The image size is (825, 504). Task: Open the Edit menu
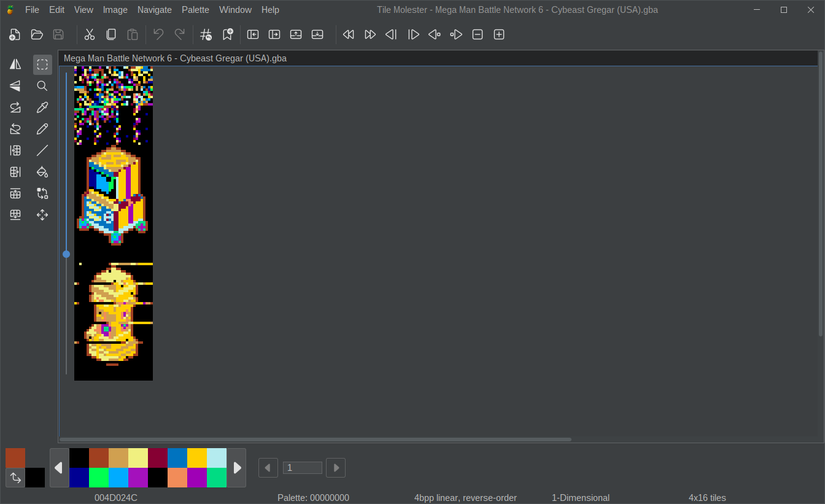tap(56, 10)
